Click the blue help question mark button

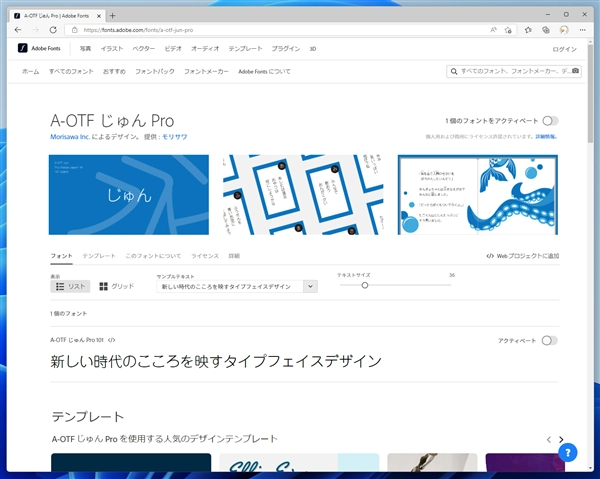(567, 453)
